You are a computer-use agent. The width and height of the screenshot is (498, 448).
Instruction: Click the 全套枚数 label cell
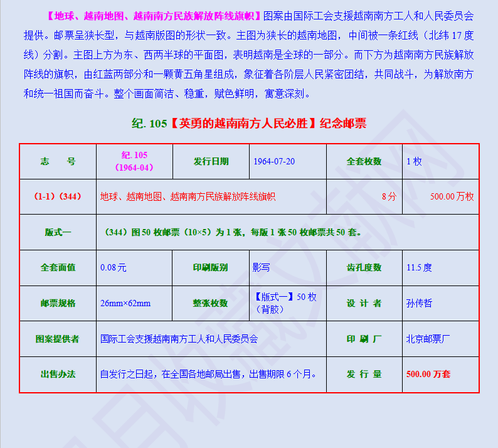(x=364, y=161)
